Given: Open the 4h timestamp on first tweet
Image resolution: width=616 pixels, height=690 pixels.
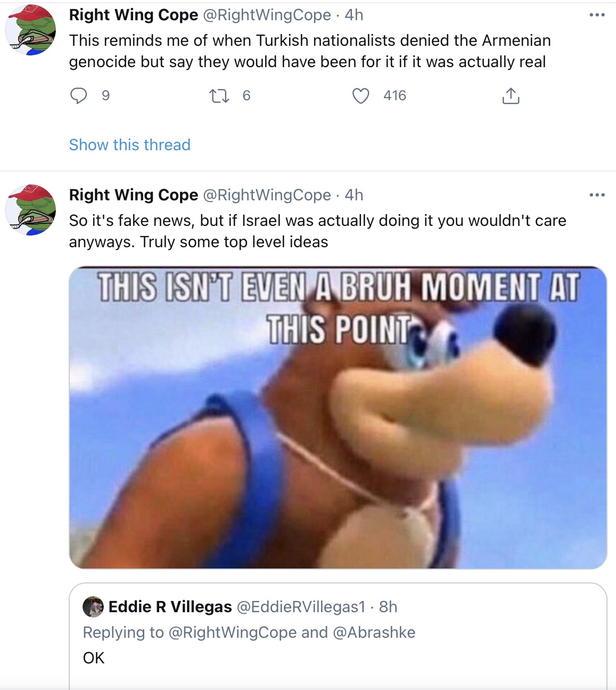Looking at the screenshot, I should (354, 15).
